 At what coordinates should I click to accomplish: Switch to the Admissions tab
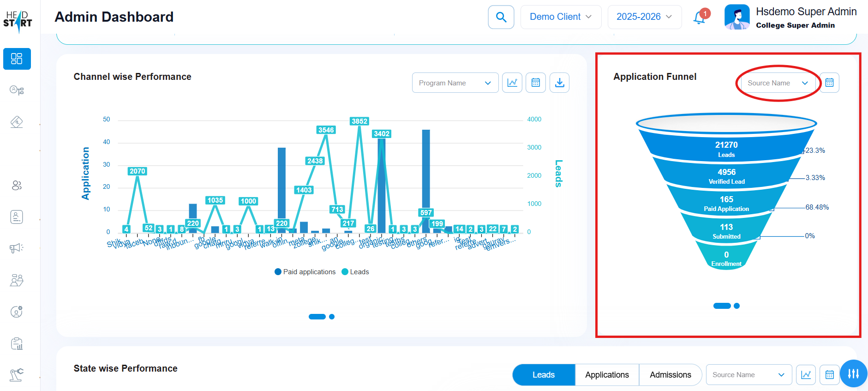coord(670,375)
